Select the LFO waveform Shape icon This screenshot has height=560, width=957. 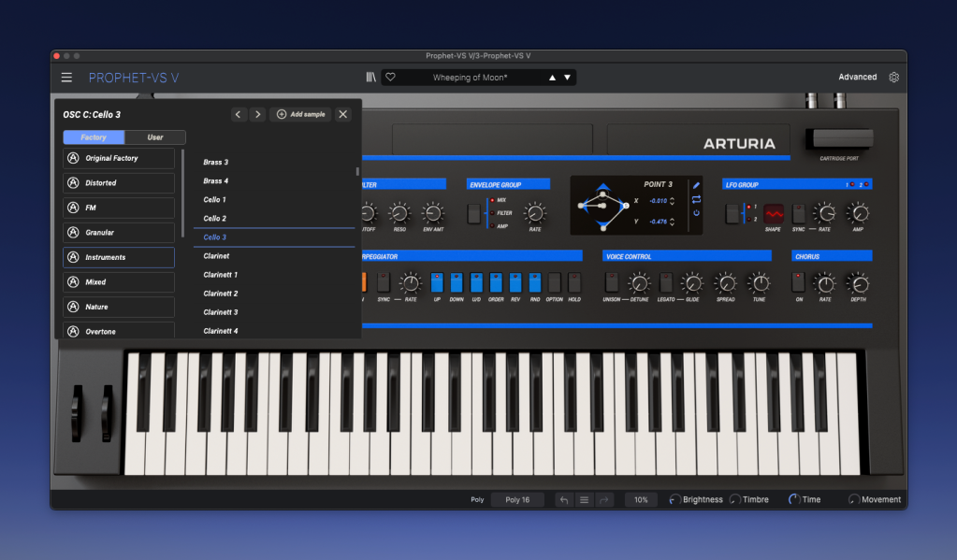point(773,213)
